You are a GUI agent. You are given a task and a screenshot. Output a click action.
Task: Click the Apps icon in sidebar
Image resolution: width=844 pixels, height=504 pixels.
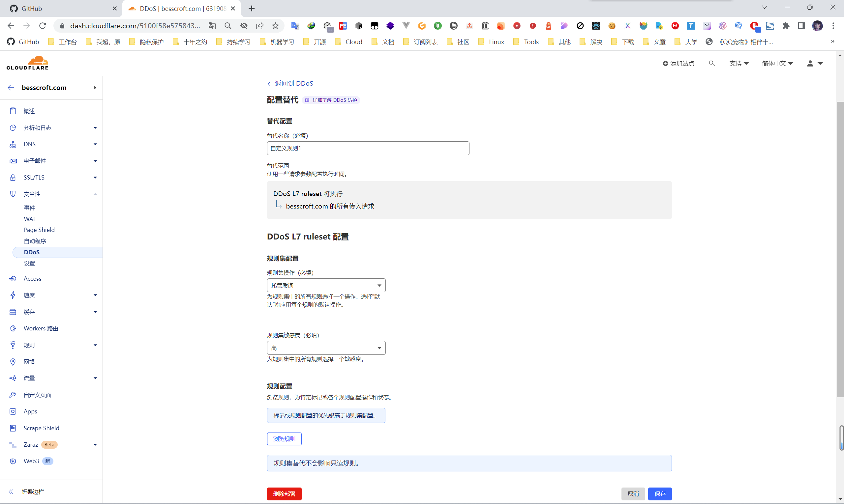coord(13,411)
